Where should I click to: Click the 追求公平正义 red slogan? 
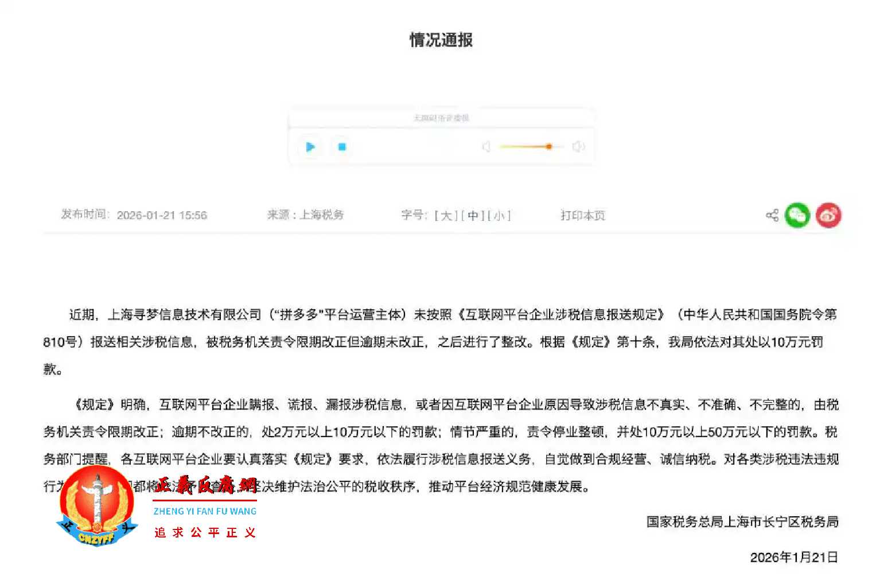[x=205, y=532]
